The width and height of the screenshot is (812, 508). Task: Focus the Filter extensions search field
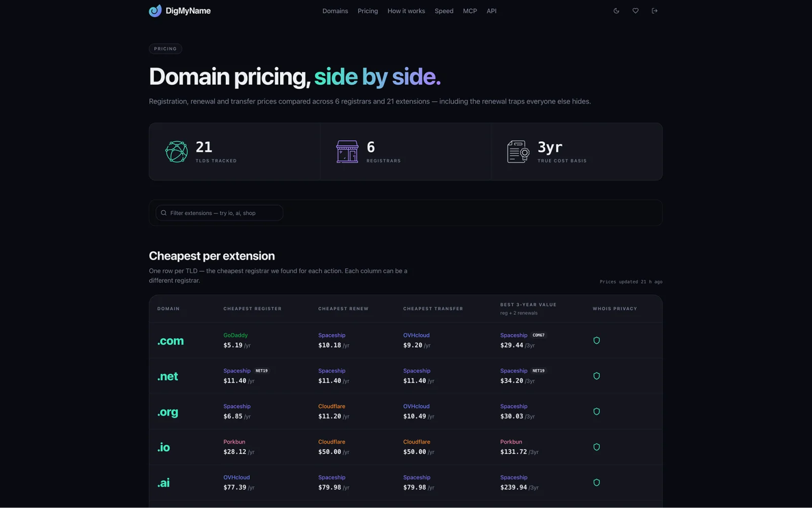pyautogui.click(x=219, y=213)
